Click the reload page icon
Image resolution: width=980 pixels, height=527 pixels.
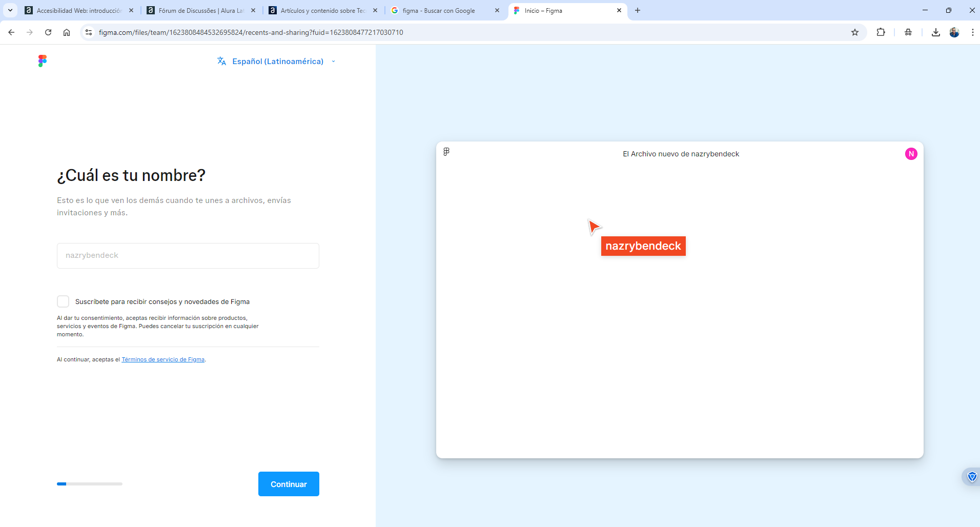coord(48,32)
